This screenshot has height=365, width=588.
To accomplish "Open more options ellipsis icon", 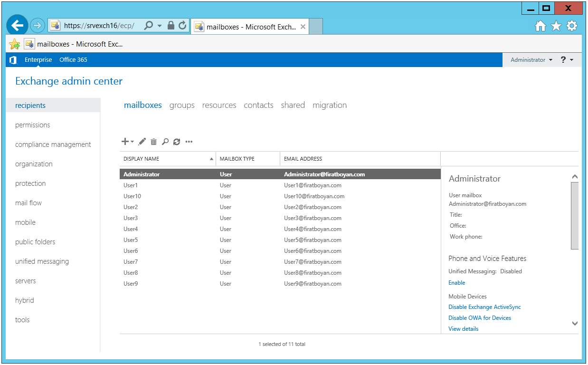I will 189,142.
